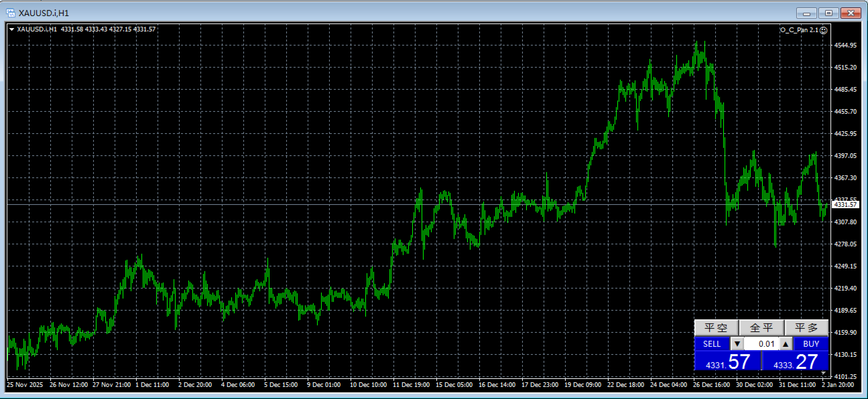Image resolution: width=868 pixels, height=399 pixels.
Task: Click price axis label 4101.25
Action: pos(846,377)
